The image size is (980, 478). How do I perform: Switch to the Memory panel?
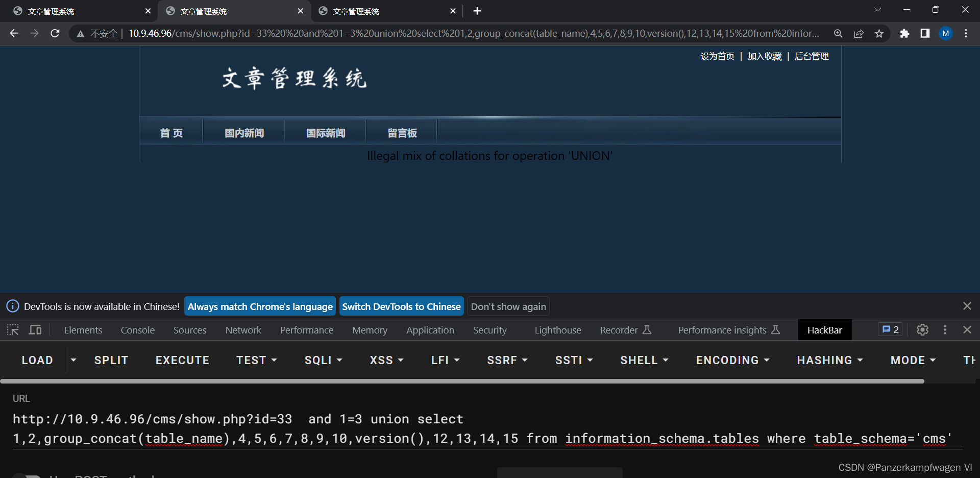tap(370, 330)
